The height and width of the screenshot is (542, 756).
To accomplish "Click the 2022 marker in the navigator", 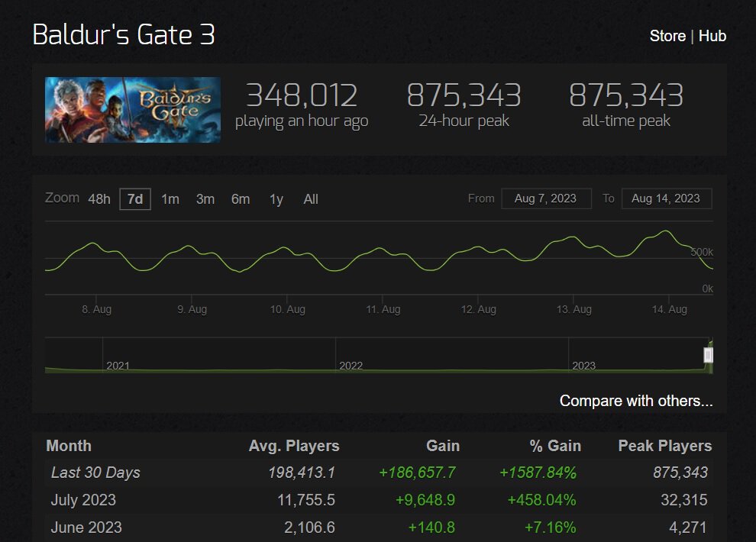I will tap(351, 366).
